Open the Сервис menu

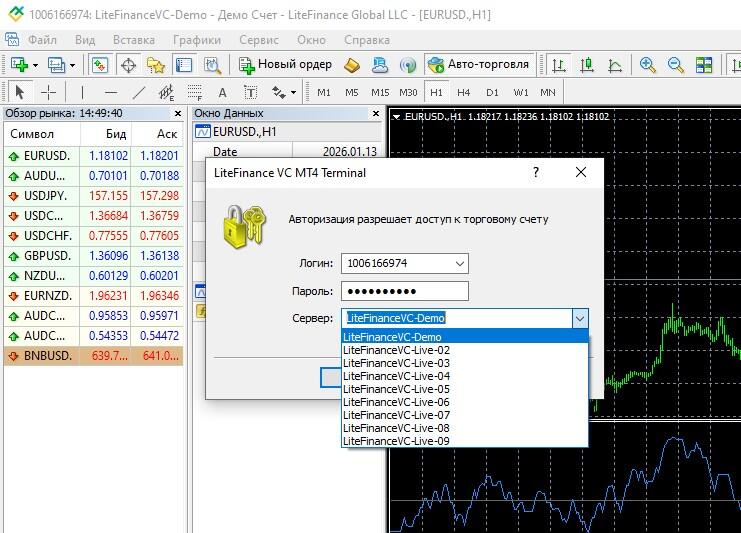[x=259, y=40]
